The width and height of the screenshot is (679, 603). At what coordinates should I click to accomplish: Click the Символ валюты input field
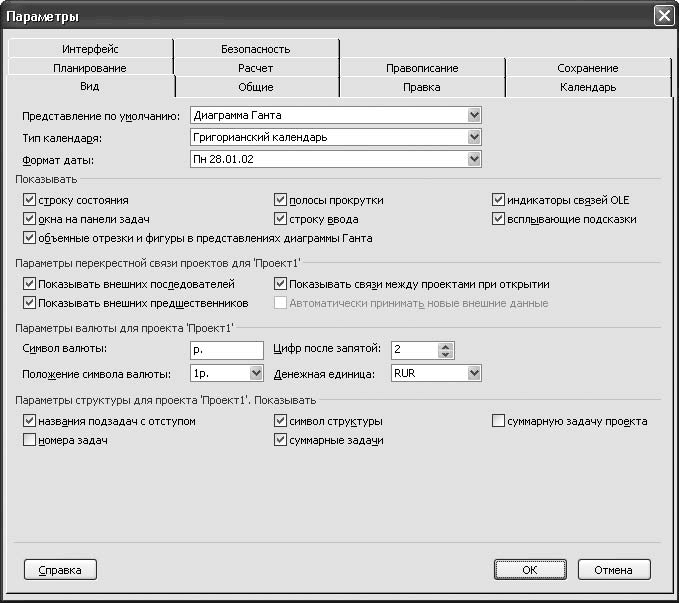coord(225,350)
